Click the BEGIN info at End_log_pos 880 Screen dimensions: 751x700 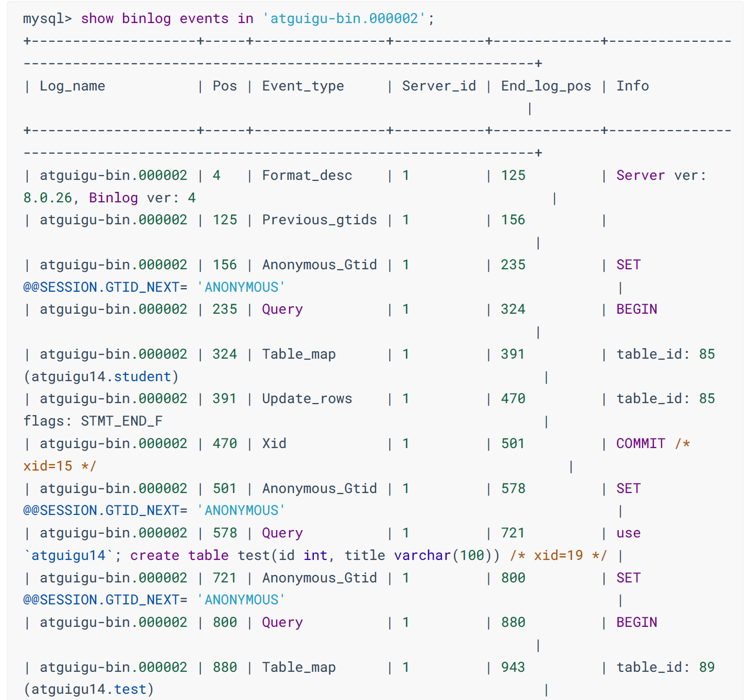[637, 623]
